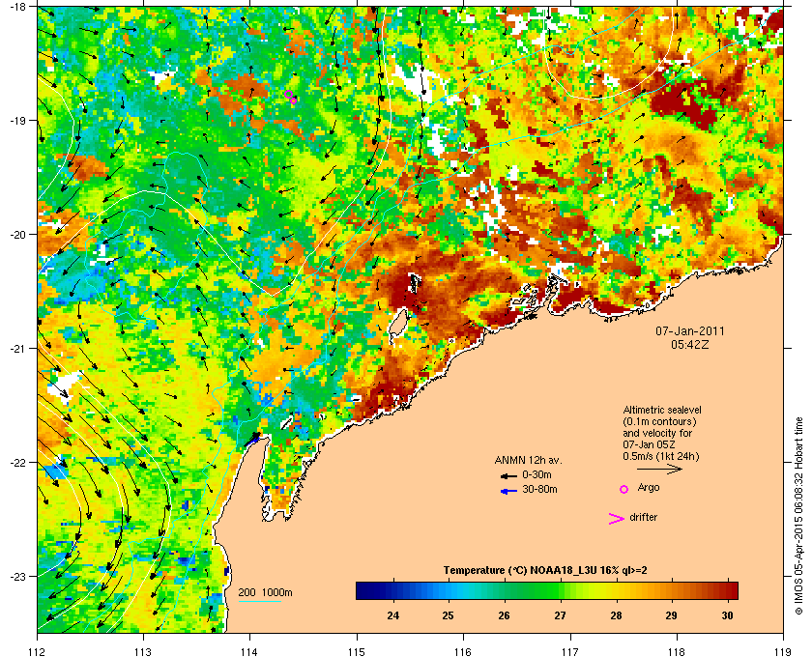Click the time text 05:42Z

[x=690, y=344]
